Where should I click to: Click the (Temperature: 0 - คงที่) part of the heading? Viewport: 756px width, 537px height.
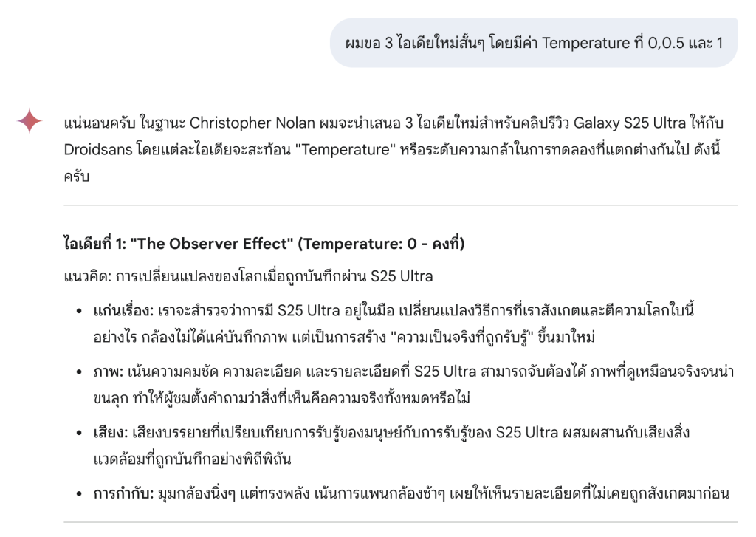[381, 244]
